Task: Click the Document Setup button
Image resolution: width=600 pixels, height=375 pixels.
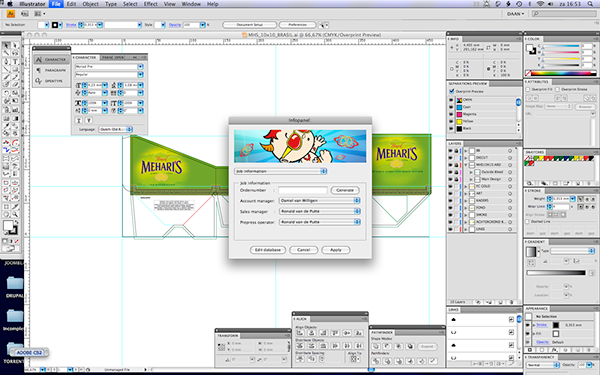Action: coord(249,24)
